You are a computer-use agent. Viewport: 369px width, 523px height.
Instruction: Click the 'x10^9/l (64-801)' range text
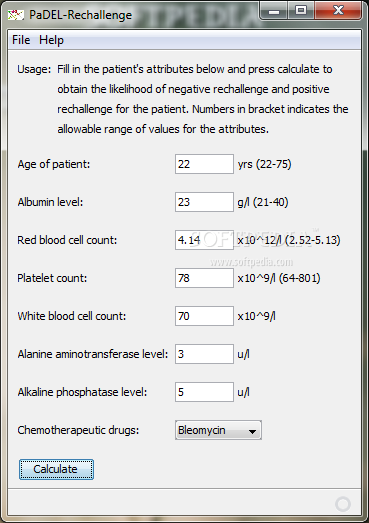pos(279,278)
